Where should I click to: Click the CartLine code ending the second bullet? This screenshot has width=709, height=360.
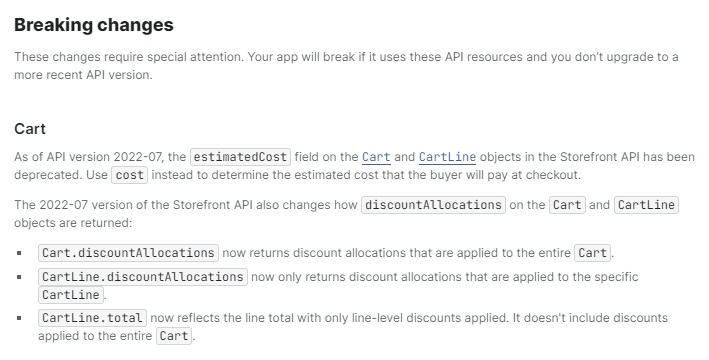point(71,295)
